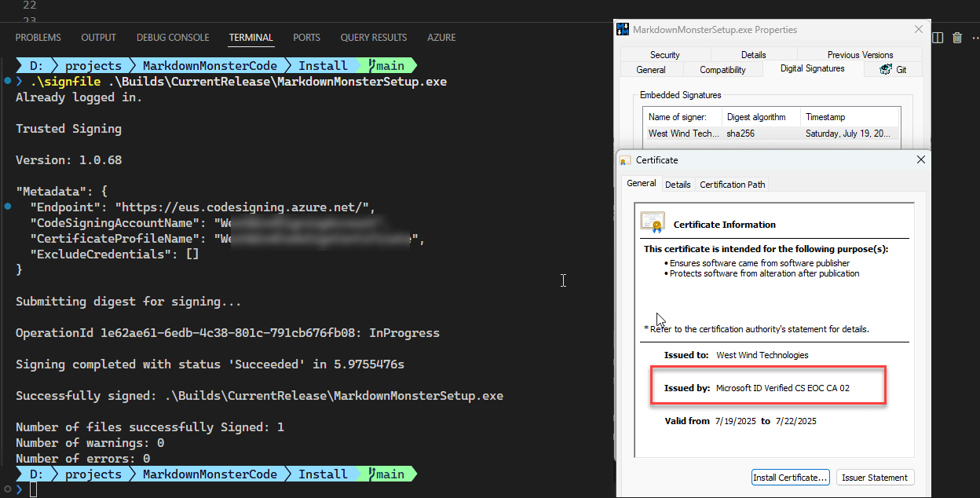
Task: Click the certificate icon in Certificate title bar
Action: (x=625, y=160)
